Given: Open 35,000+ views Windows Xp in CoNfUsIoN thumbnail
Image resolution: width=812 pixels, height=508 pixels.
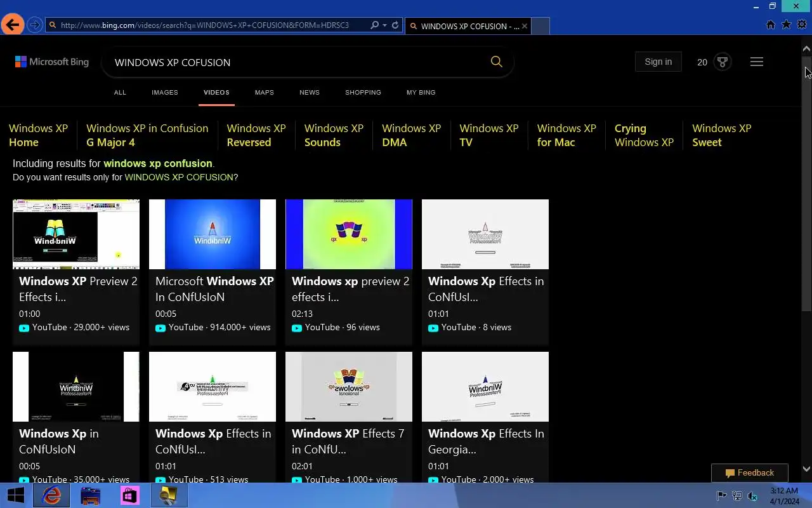Looking at the screenshot, I should (x=76, y=387).
